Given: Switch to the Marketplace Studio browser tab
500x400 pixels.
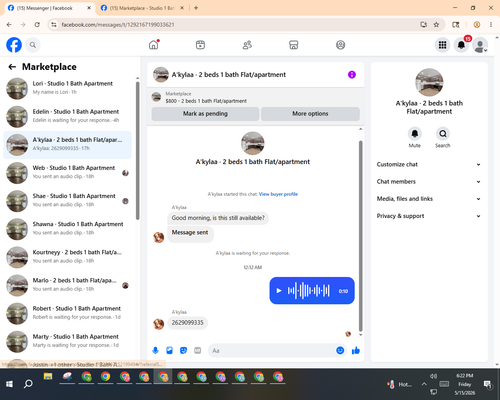Looking at the screenshot, I should point(142,8).
